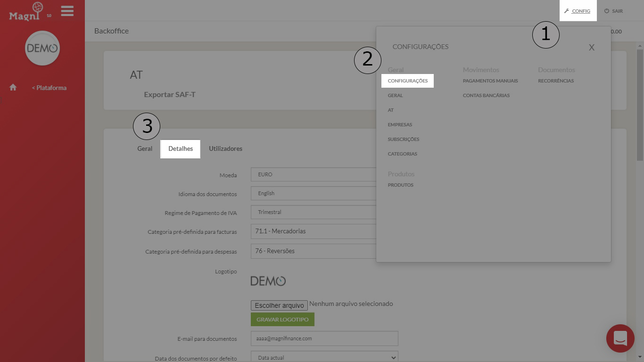Switch to the Utilizadores tab
Viewport: 644px width, 362px height.
point(225,148)
